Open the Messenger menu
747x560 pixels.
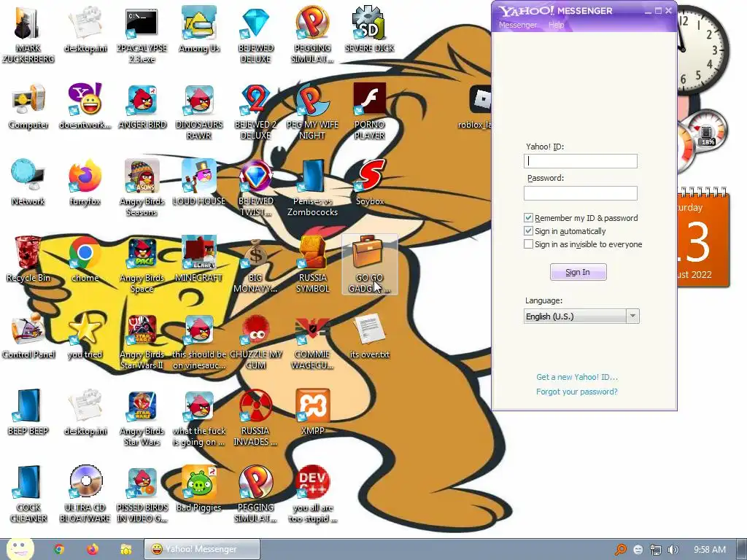coord(518,25)
